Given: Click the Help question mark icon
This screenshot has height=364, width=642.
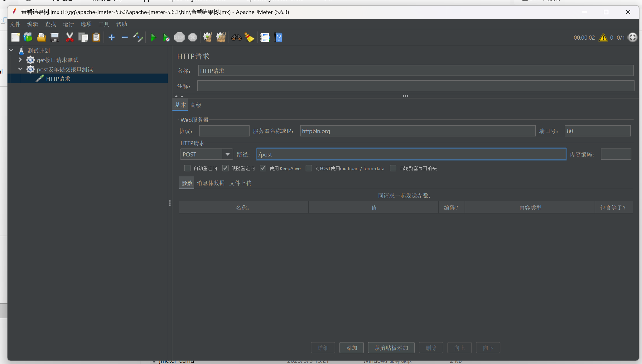Looking at the screenshot, I should coord(278,38).
